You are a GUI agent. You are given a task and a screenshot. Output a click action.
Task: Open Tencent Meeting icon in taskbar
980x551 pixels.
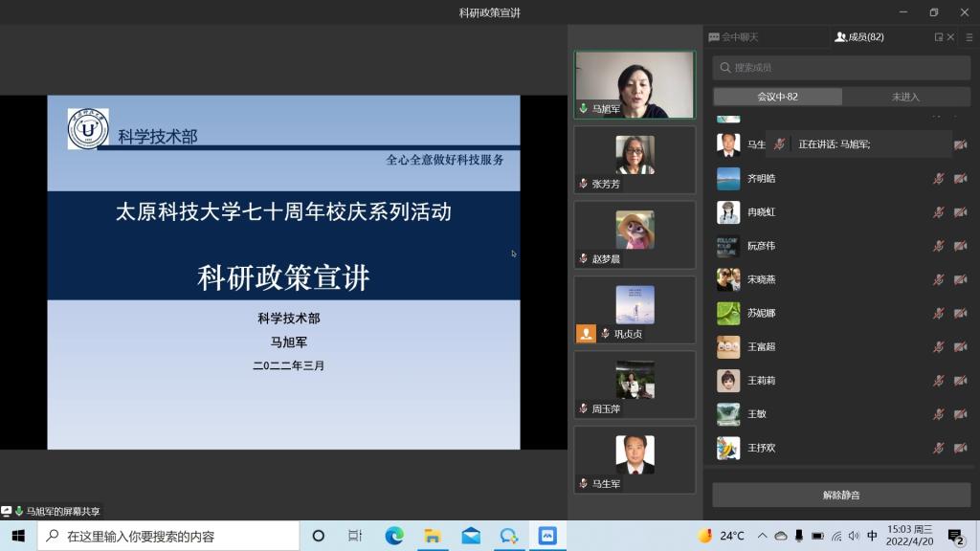point(547,536)
